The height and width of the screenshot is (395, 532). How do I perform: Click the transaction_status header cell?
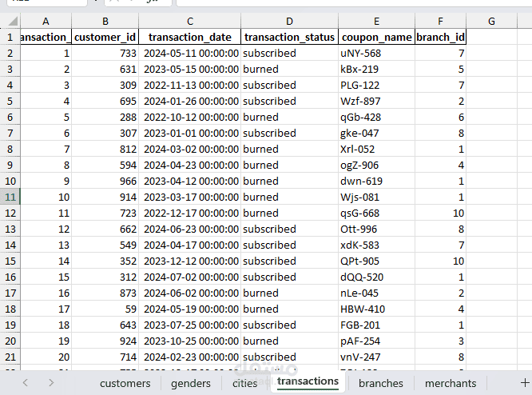pos(289,37)
